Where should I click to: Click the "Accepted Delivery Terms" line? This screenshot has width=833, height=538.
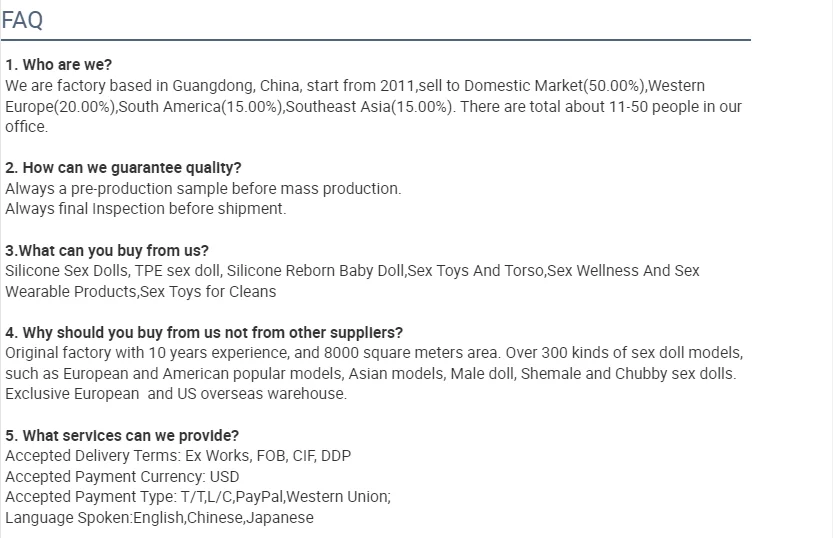coord(178,456)
